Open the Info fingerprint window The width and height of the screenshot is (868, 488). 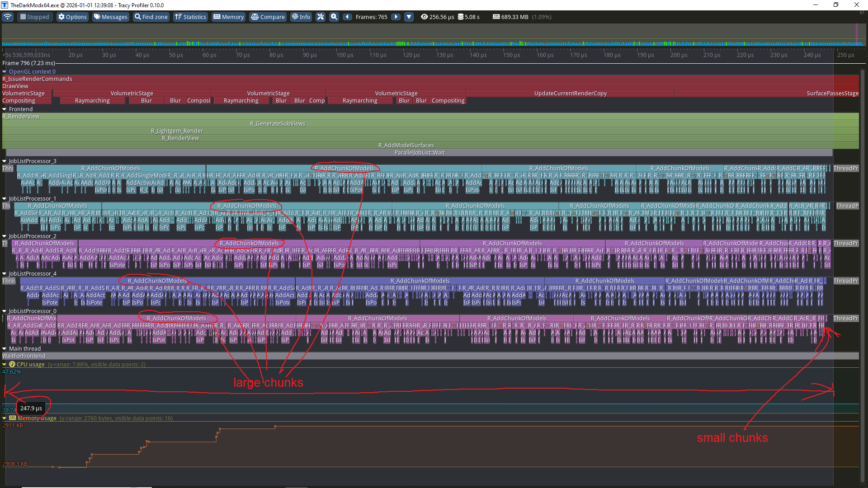click(x=301, y=17)
